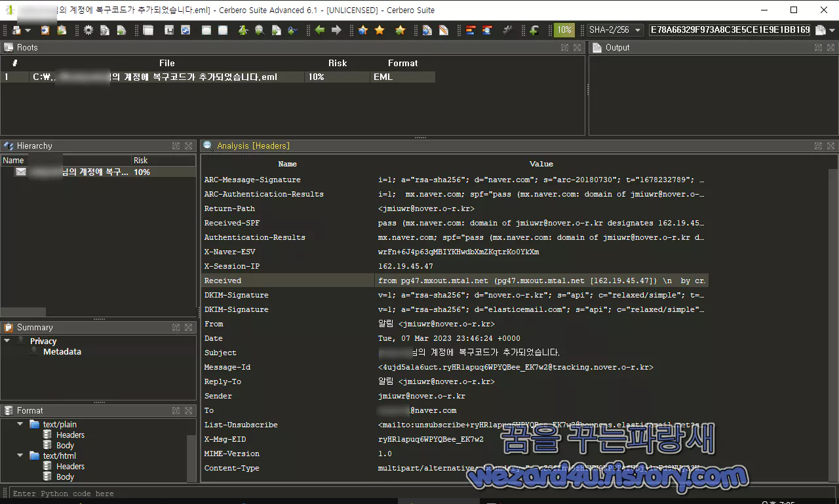The image size is (839, 504).
Task: Select the List-Unsubscribe header row
Action: point(455,425)
